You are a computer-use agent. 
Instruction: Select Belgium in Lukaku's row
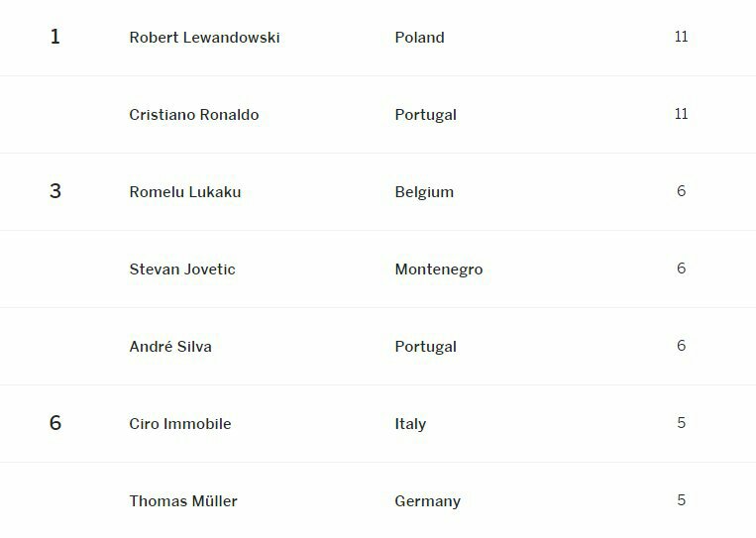click(424, 192)
